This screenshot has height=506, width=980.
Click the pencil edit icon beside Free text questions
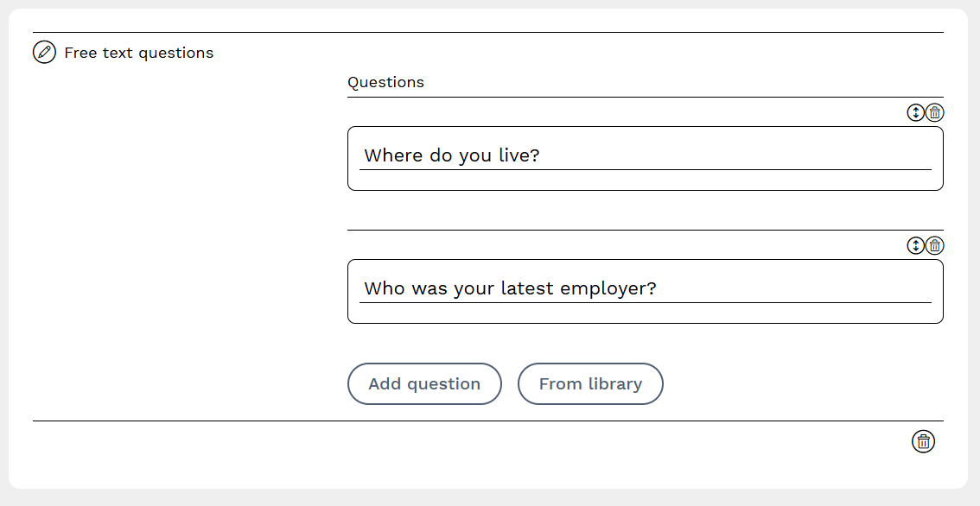pyautogui.click(x=44, y=53)
